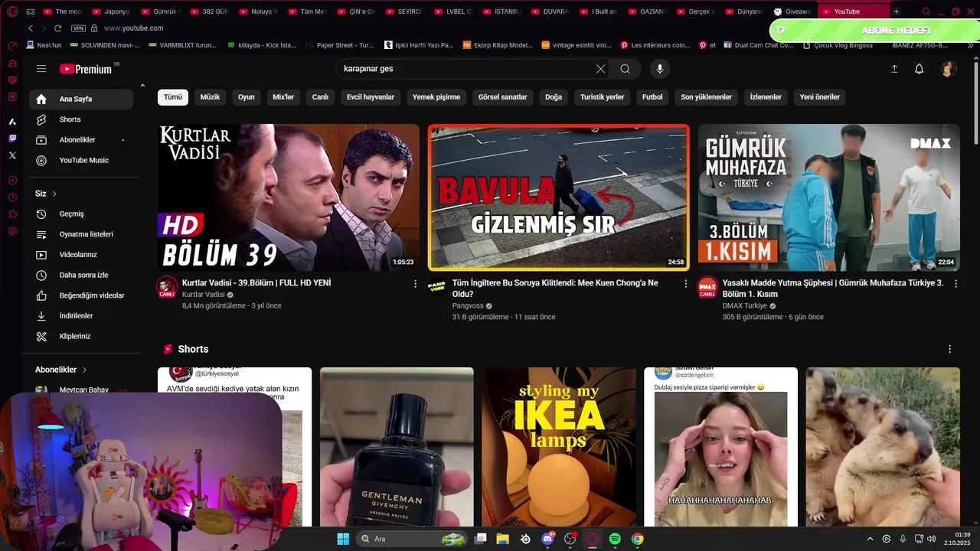Screen dimensions: 980x551
Task: Open the upload/create icon in header
Action: point(893,69)
